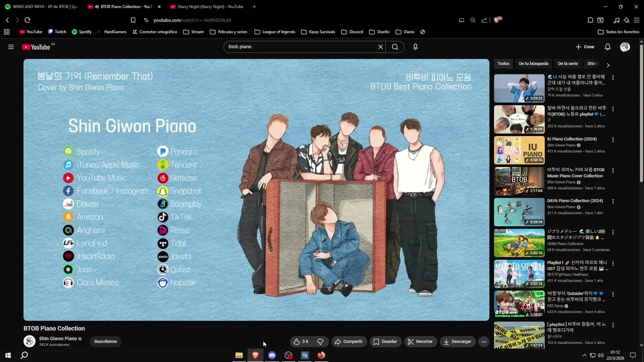The image size is (644, 362).
Task: Open the account avatar menu
Action: pos(625,47)
